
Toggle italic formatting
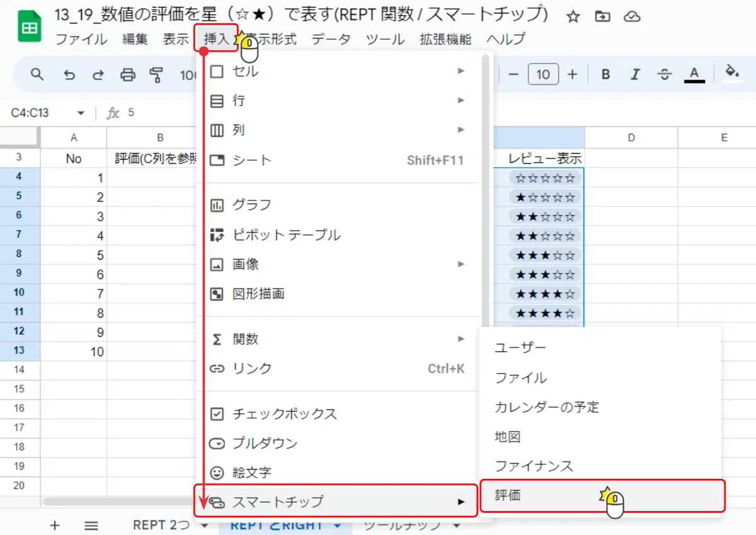click(635, 74)
